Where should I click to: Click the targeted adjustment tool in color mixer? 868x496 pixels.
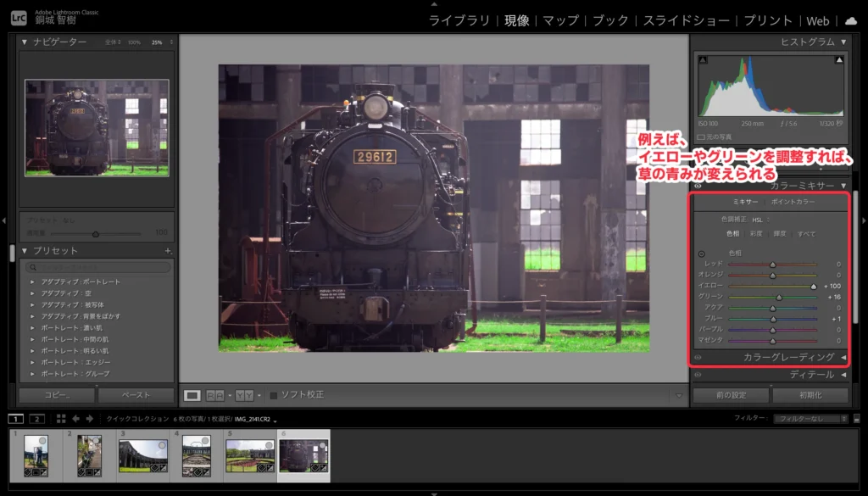(x=701, y=254)
